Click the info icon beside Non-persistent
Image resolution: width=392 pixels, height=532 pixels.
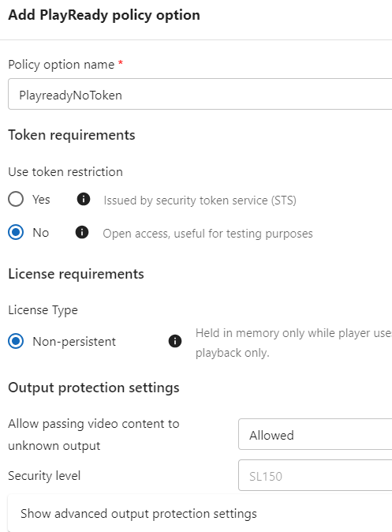click(175, 341)
